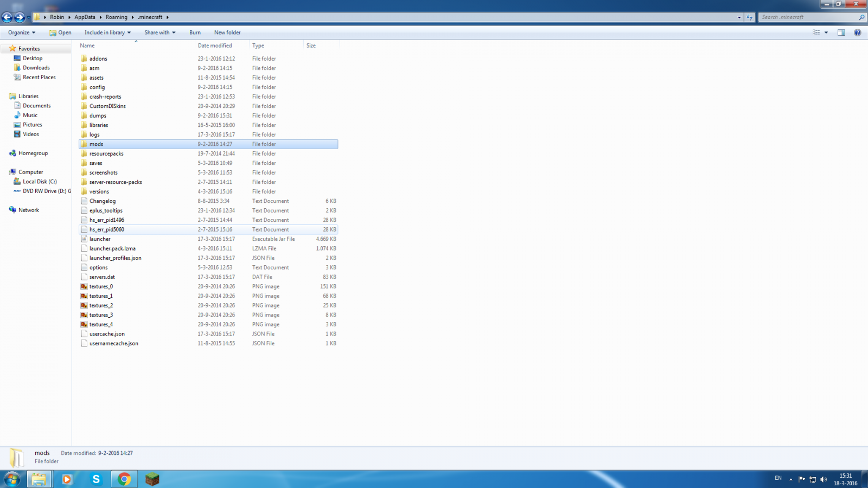The width and height of the screenshot is (868, 488).
Task: Click AppData in the address breadcrumb
Action: coord(85,17)
